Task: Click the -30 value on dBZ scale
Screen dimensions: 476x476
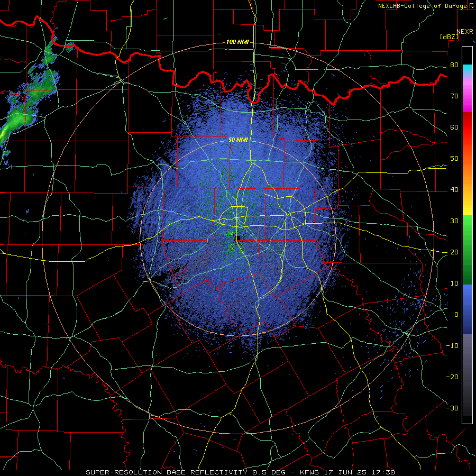Action: [452, 408]
